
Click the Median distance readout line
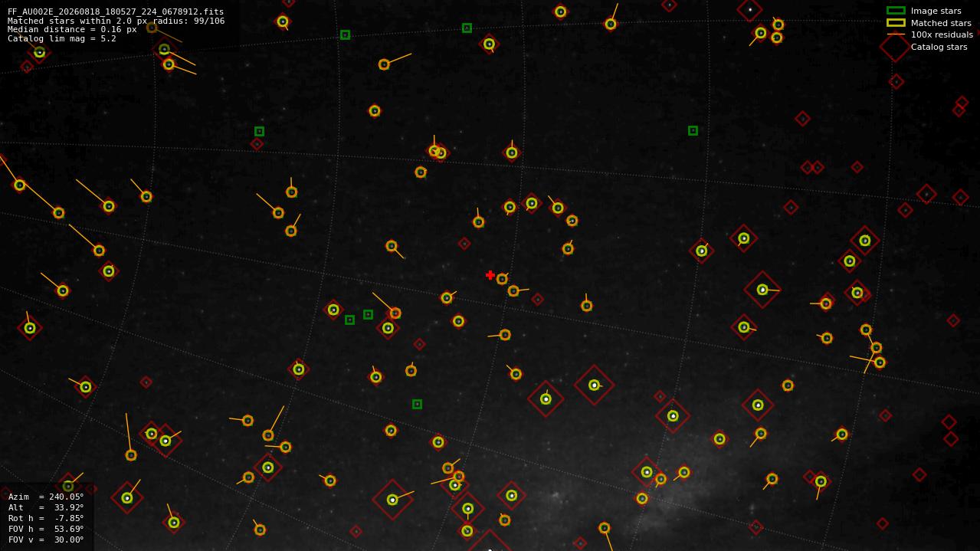click(72, 30)
